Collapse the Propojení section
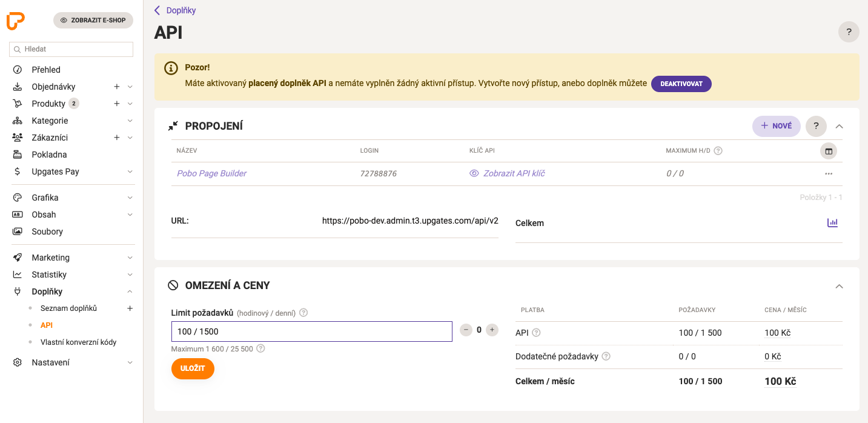The image size is (868, 423). pyautogui.click(x=839, y=126)
